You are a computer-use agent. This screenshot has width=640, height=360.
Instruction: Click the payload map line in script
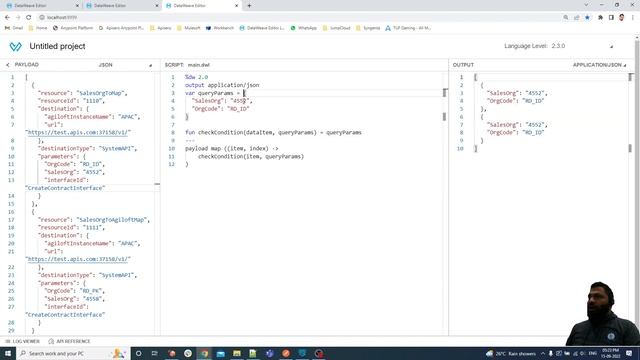click(231, 149)
